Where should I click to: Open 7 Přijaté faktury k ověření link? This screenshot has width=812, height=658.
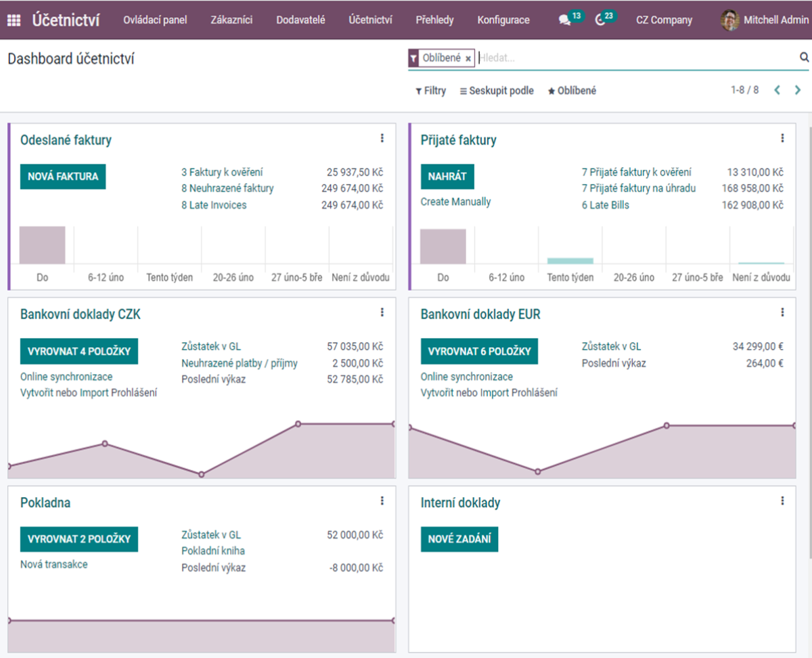tap(637, 172)
